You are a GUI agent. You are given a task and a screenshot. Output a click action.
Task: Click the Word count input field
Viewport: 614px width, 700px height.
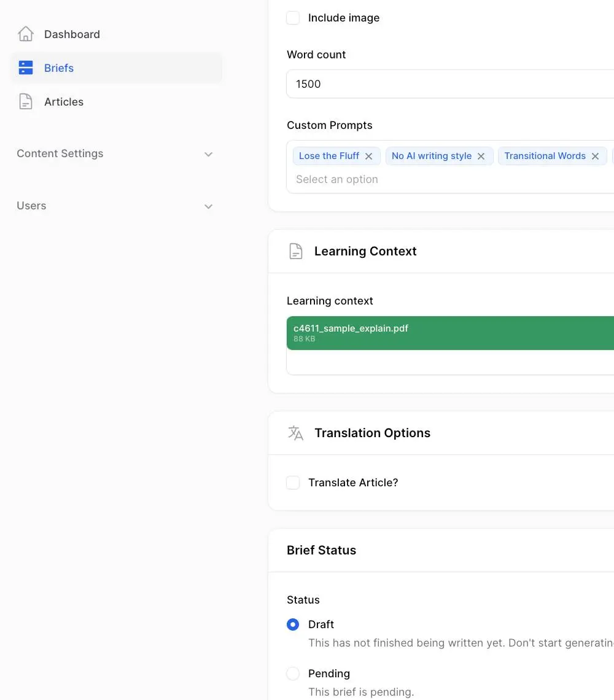448,84
